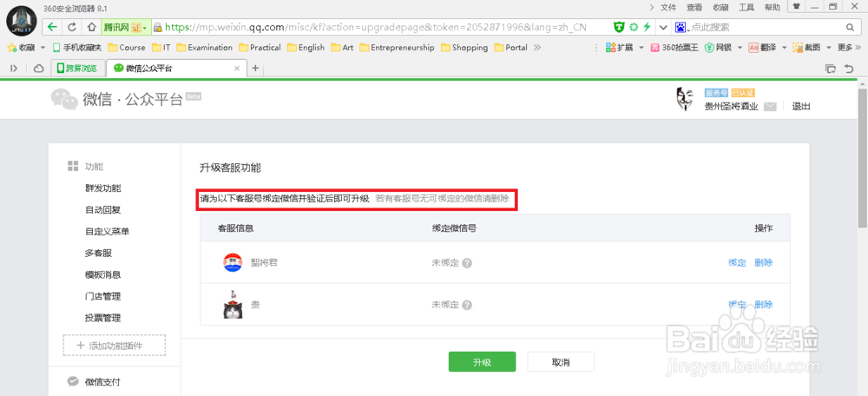Open the 收藏 menu in the menu bar
Screen dimensions: 868x396
[x=720, y=7]
